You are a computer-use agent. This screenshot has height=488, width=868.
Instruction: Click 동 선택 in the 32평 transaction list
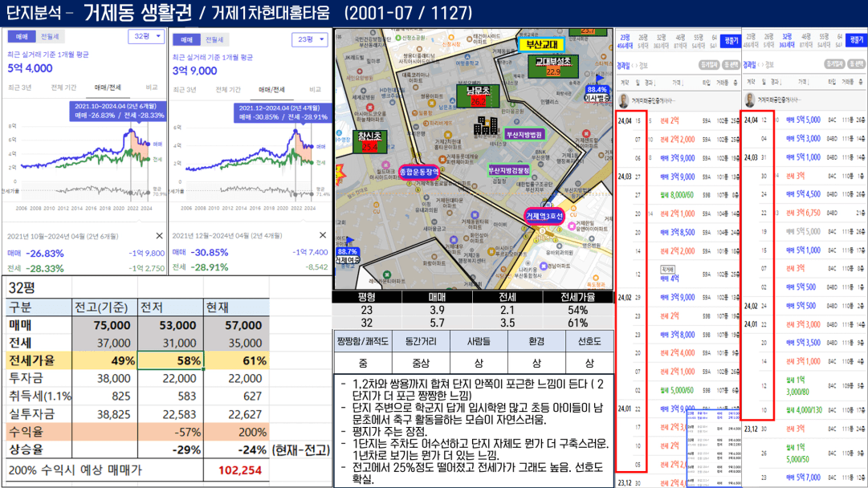[x=857, y=64]
